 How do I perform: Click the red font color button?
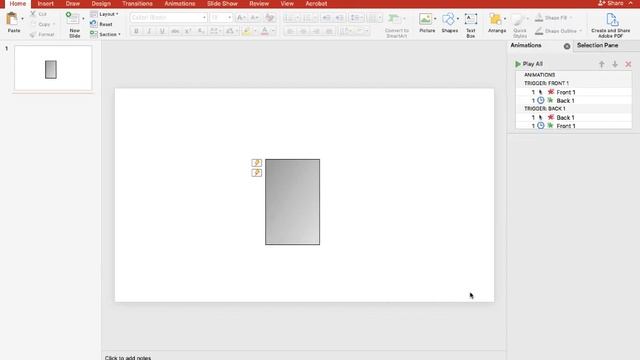[264, 31]
